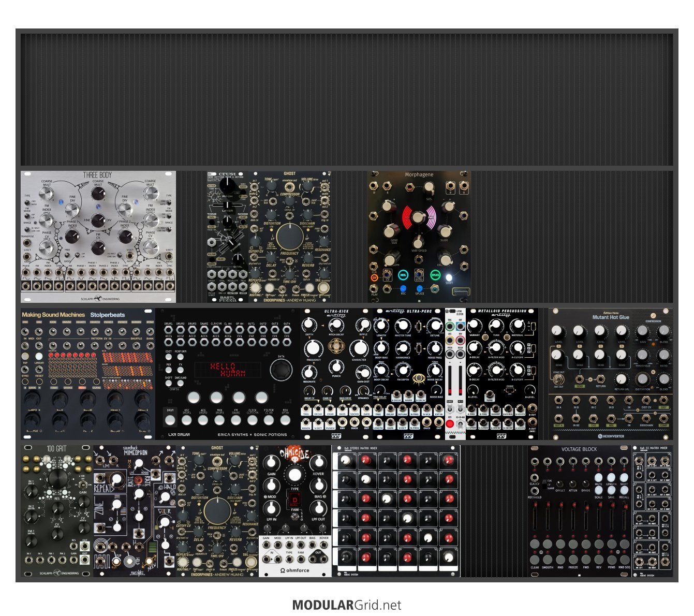This screenshot has height=616, width=694.
Task: Click the RETURN LVL knob on Mutant Hot Glue
Action: pos(621,380)
